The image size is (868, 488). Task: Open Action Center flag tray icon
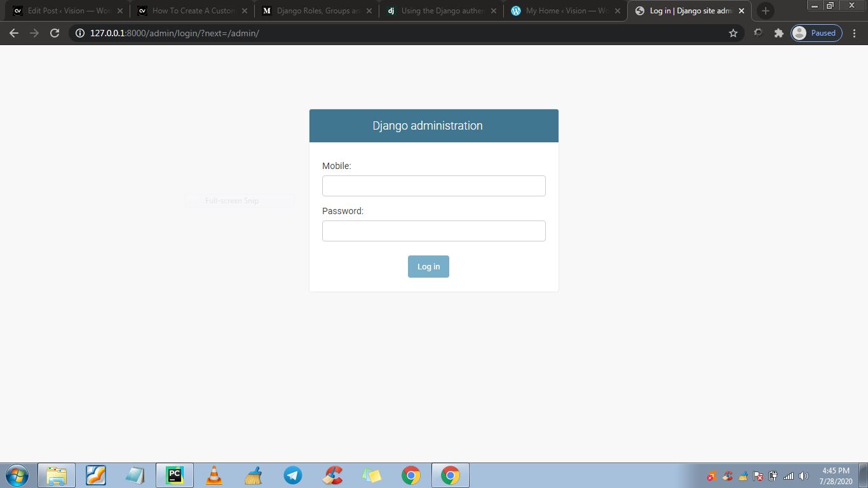pyautogui.click(x=758, y=476)
